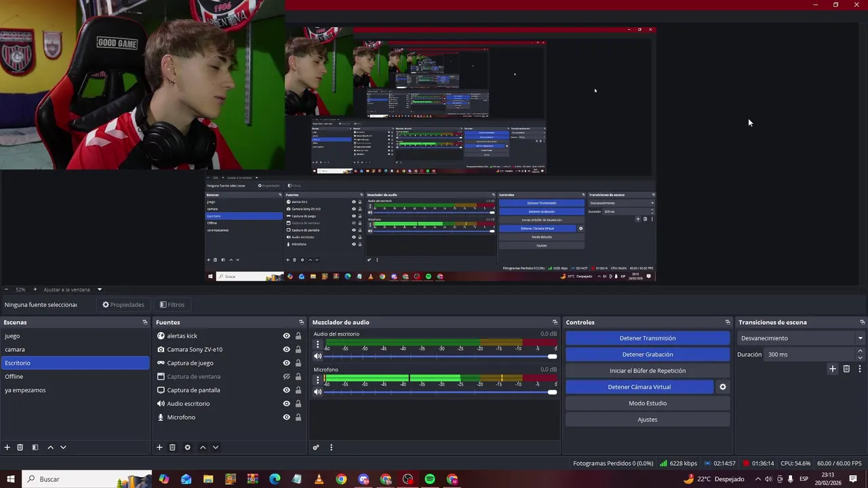This screenshot has width=868, height=488.
Task: Zoom out preview with minus icon
Action: point(6,289)
